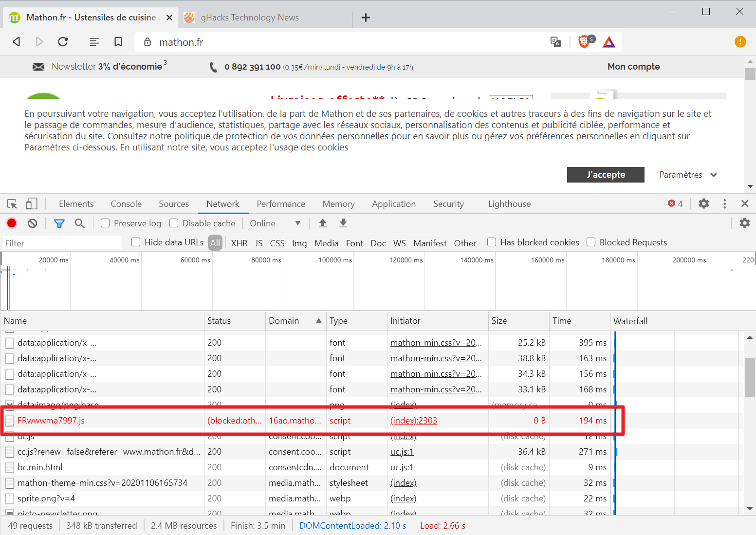Open DevTools settings gear
This screenshot has width=756, height=535.
[x=704, y=203]
